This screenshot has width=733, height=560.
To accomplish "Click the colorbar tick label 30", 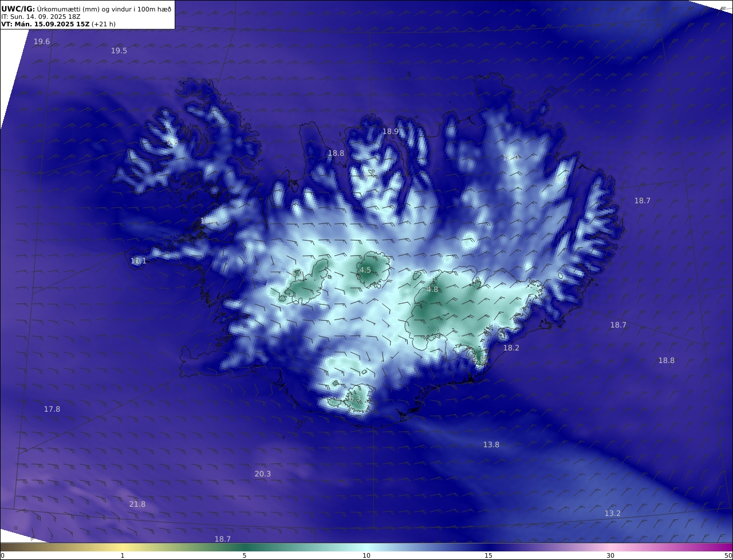I will click(x=610, y=556).
